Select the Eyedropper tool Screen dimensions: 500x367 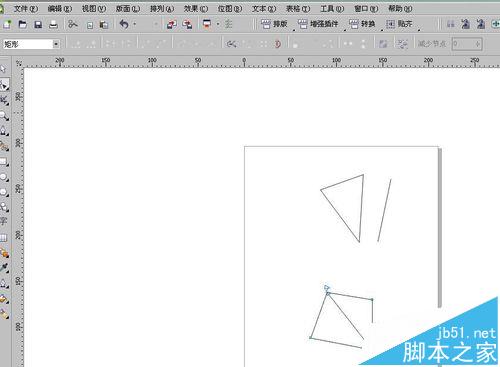(x=4, y=268)
